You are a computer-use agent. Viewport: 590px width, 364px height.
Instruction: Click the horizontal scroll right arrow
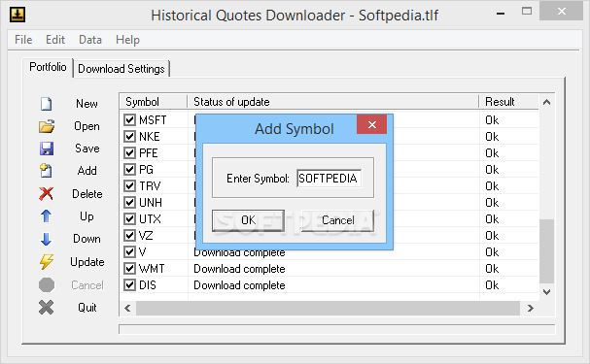(531, 309)
